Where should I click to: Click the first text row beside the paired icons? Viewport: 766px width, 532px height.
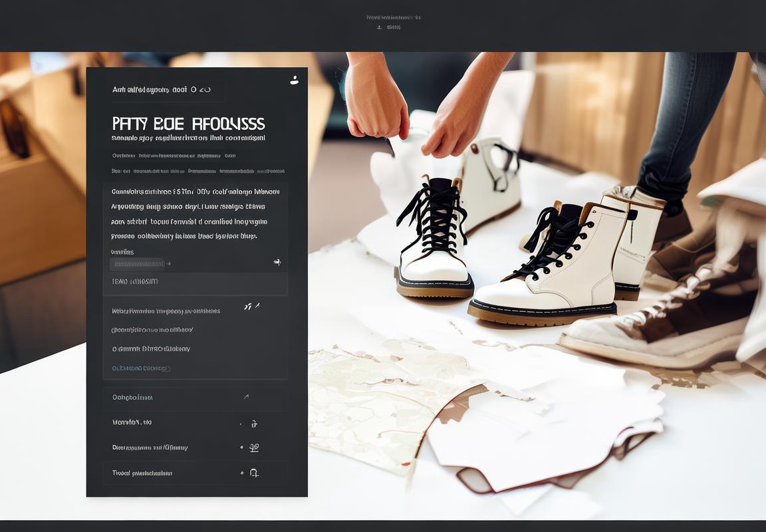click(166, 311)
